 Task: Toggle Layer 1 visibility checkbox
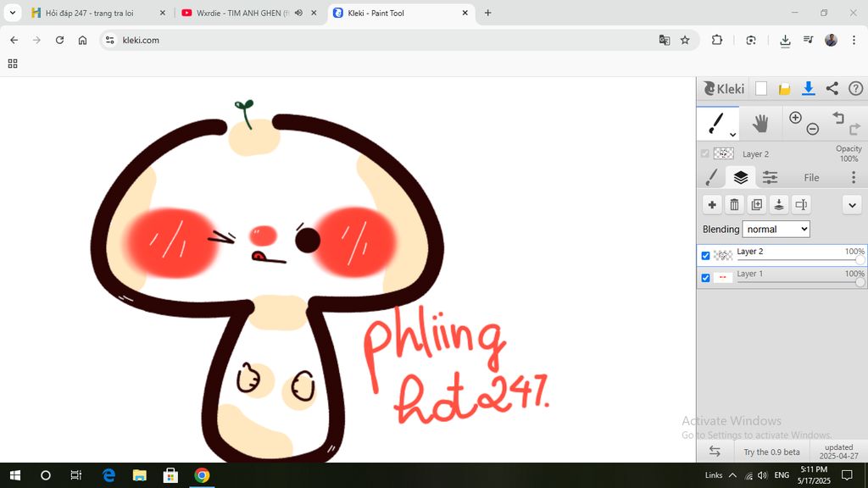coord(705,278)
